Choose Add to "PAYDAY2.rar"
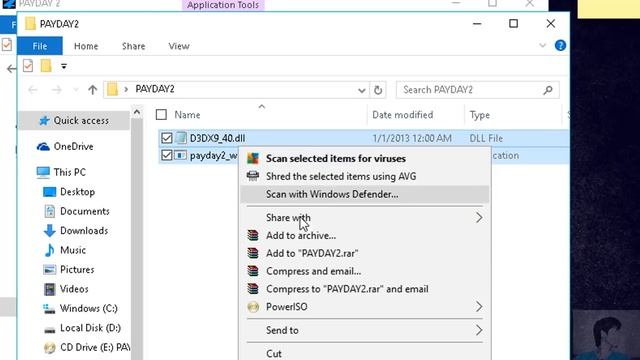This screenshot has height=360, width=640. click(365, 253)
